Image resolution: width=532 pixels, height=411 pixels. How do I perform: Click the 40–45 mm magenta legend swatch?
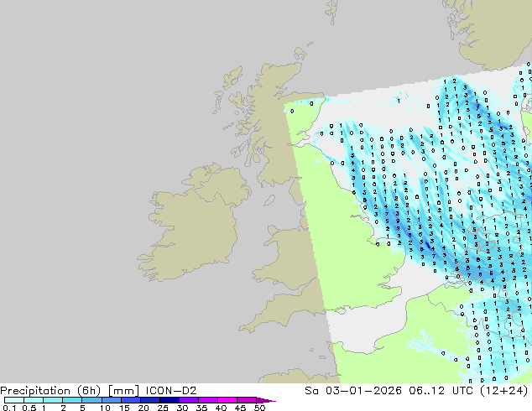pos(227,400)
